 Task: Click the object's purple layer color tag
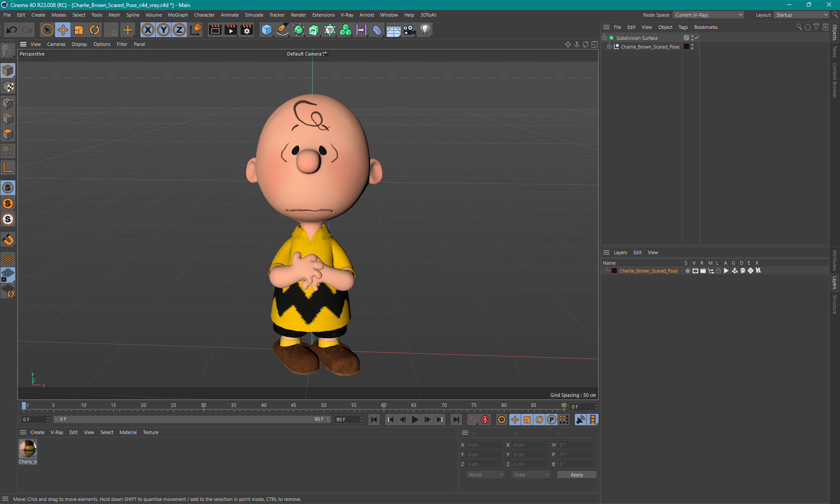(686, 47)
